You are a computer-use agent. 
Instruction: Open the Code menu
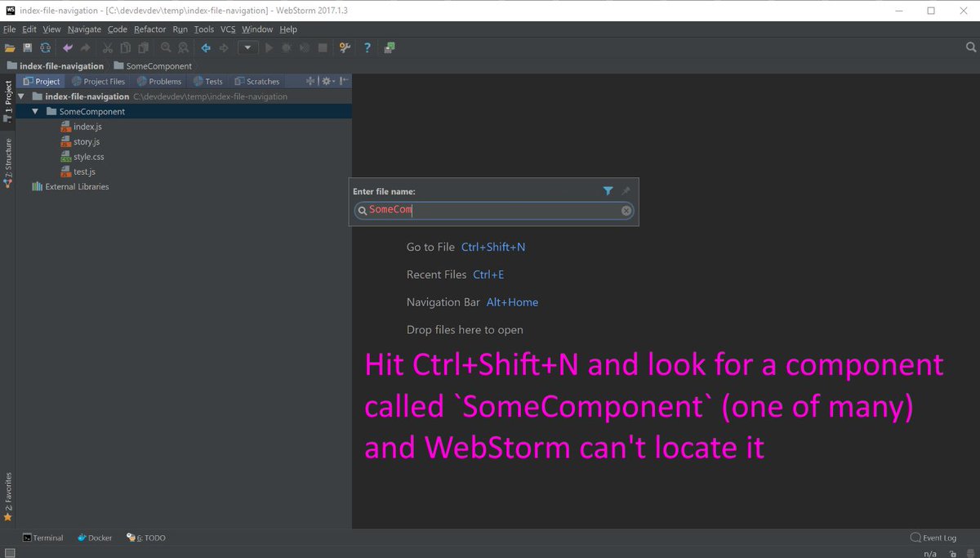[x=118, y=29]
